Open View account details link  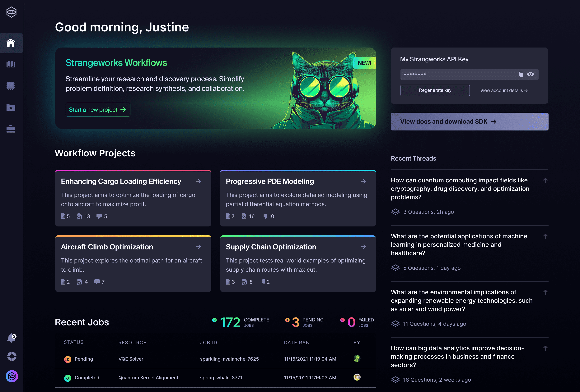click(x=504, y=90)
